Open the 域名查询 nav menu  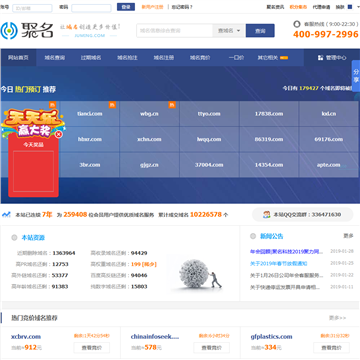(55, 58)
